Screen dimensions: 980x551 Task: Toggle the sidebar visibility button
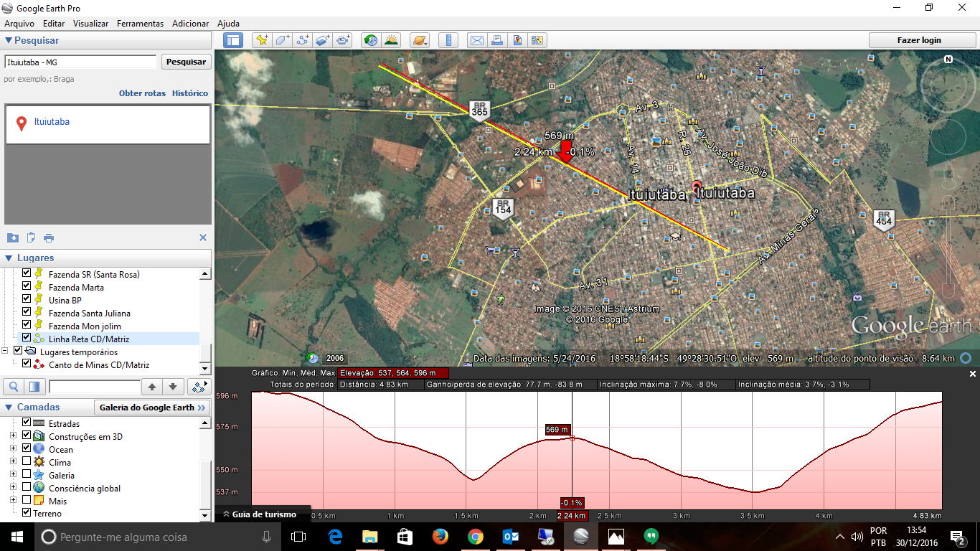pos(233,40)
